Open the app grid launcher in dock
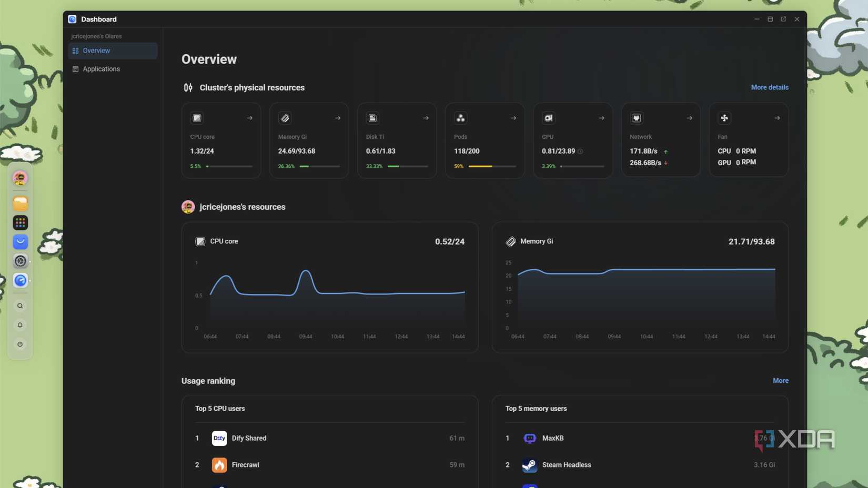 point(20,222)
